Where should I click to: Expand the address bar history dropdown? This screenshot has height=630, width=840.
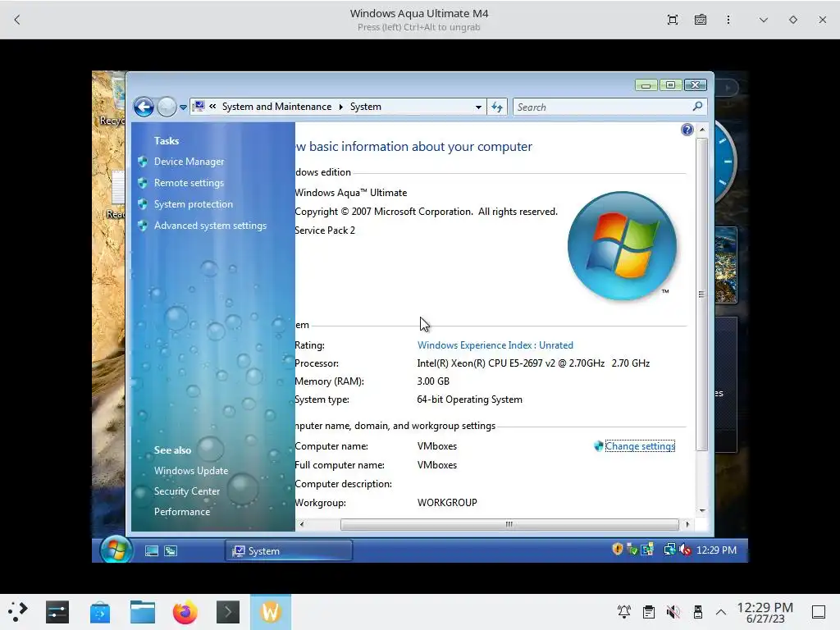[478, 107]
